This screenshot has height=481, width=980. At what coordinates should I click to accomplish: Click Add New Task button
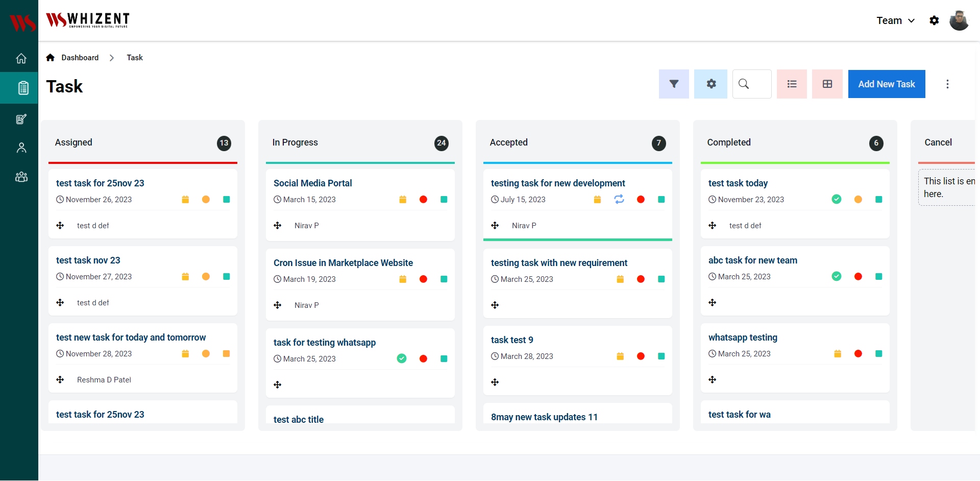pos(887,84)
